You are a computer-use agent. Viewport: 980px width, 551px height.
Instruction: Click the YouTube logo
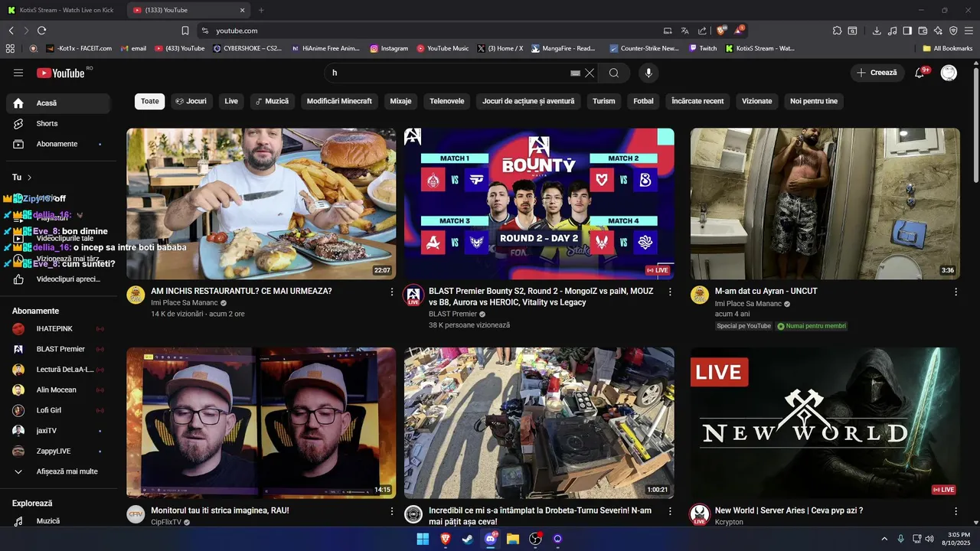coord(61,73)
